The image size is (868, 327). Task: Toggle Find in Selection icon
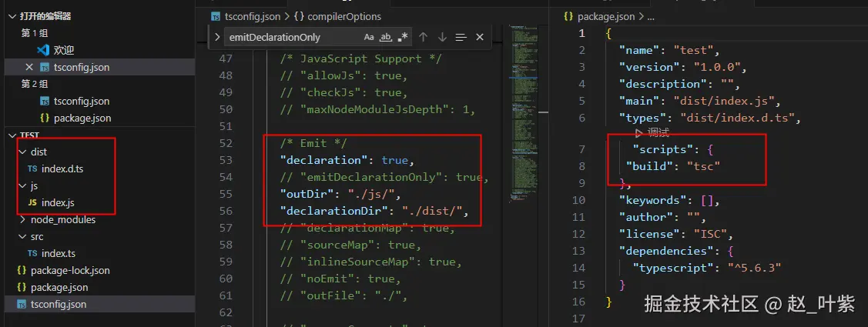(x=461, y=37)
